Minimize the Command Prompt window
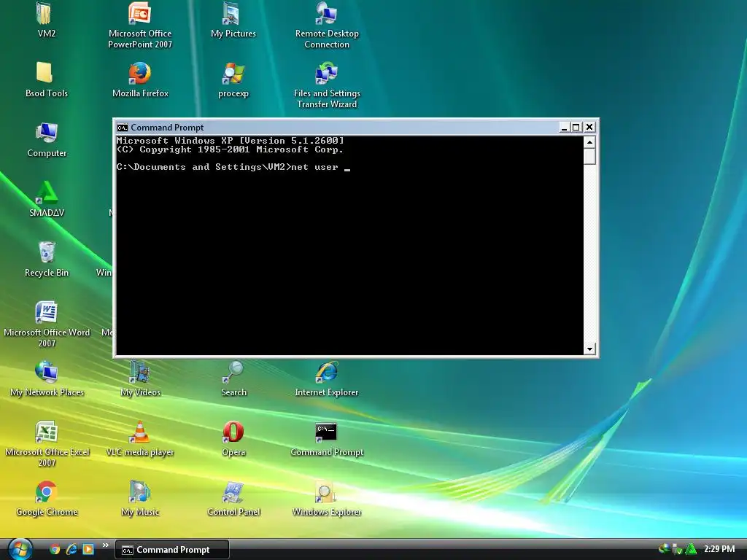 (564, 127)
